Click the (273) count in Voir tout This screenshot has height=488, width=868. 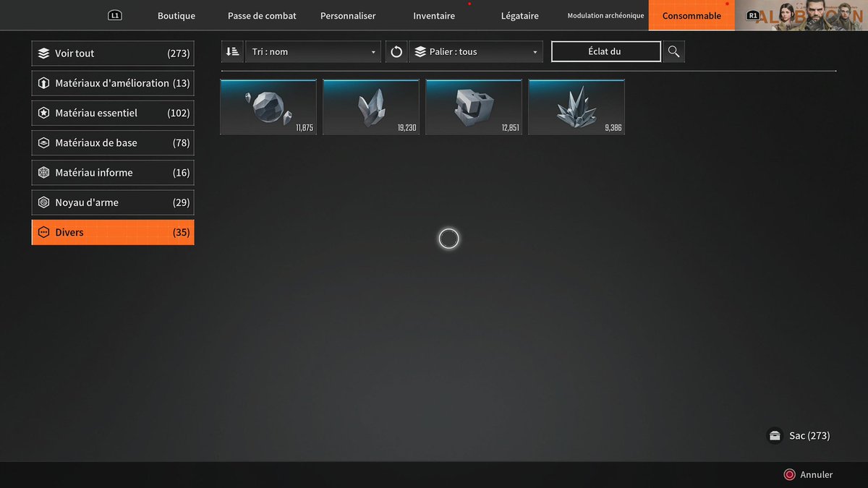pyautogui.click(x=179, y=53)
